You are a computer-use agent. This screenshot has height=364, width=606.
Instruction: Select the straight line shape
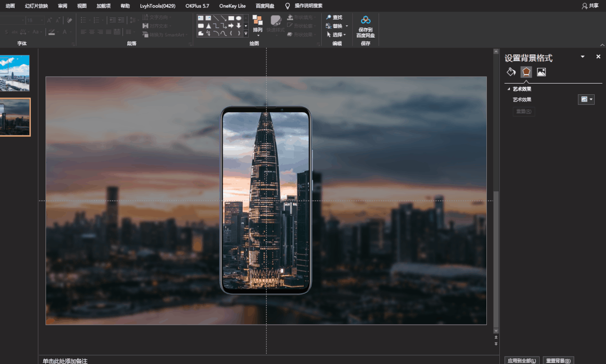click(x=216, y=18)
